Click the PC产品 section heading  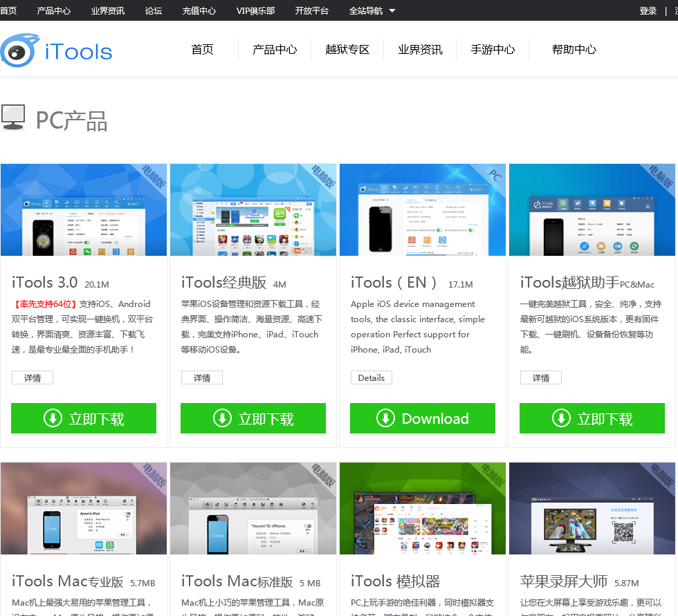point(71,120)
